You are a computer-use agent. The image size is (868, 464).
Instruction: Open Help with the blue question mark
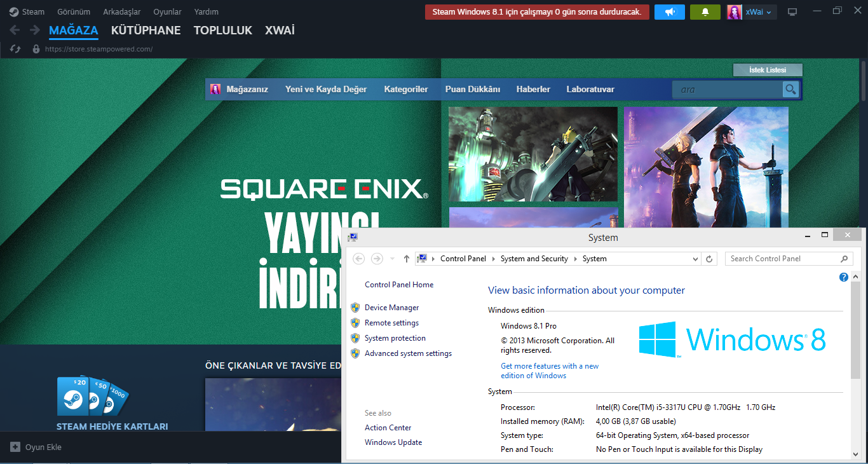pyautogui.click(x=844, y=277)
